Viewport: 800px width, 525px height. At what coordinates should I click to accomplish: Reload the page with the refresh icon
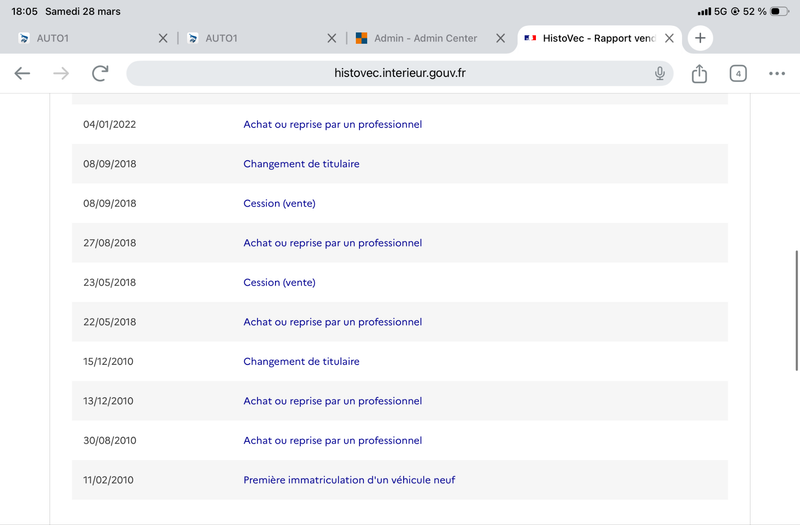100,73
